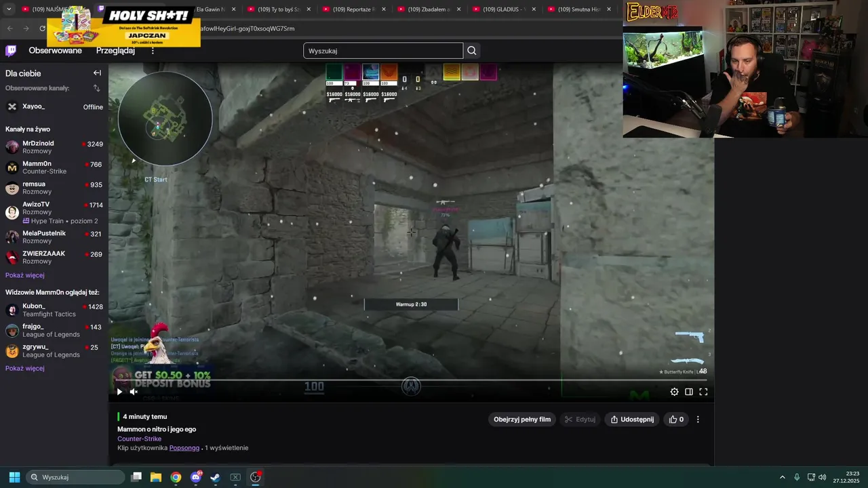Open Discord from the taskbar
Image resolution: width=868 pixels, height=488 pixels.
[x=196, y=477]
